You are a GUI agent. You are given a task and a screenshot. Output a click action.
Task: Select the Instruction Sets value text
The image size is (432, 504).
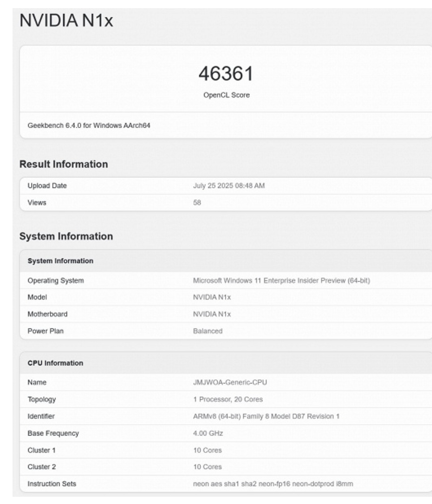coord(273,484)
